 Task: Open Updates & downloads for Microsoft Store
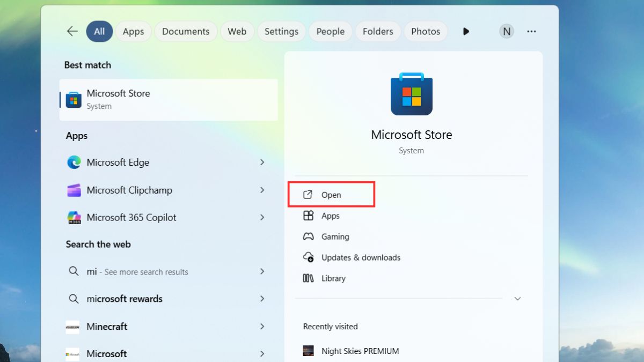click(352, 257)
